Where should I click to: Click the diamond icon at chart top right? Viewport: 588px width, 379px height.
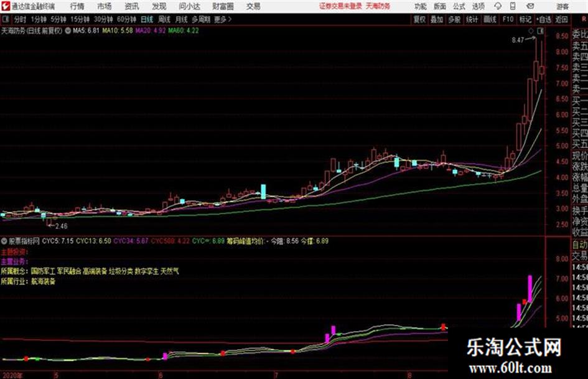coord(531,31)
